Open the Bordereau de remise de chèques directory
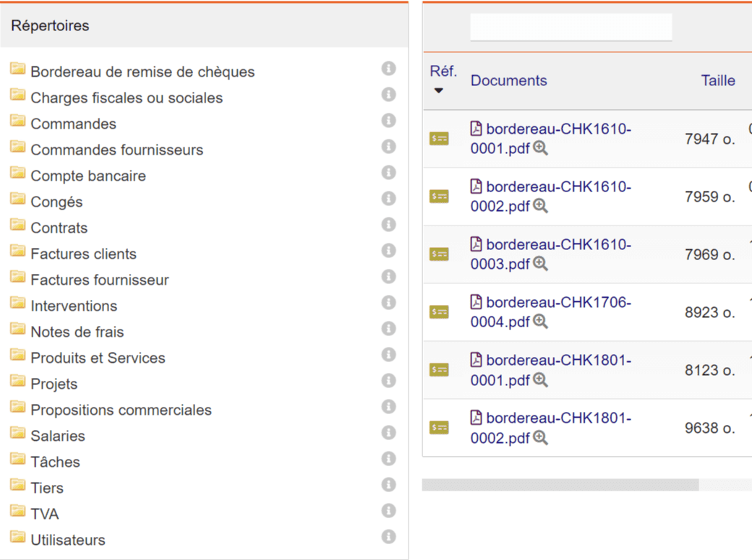Viewport: 752px width, 560px height. (x=142, y=72)
